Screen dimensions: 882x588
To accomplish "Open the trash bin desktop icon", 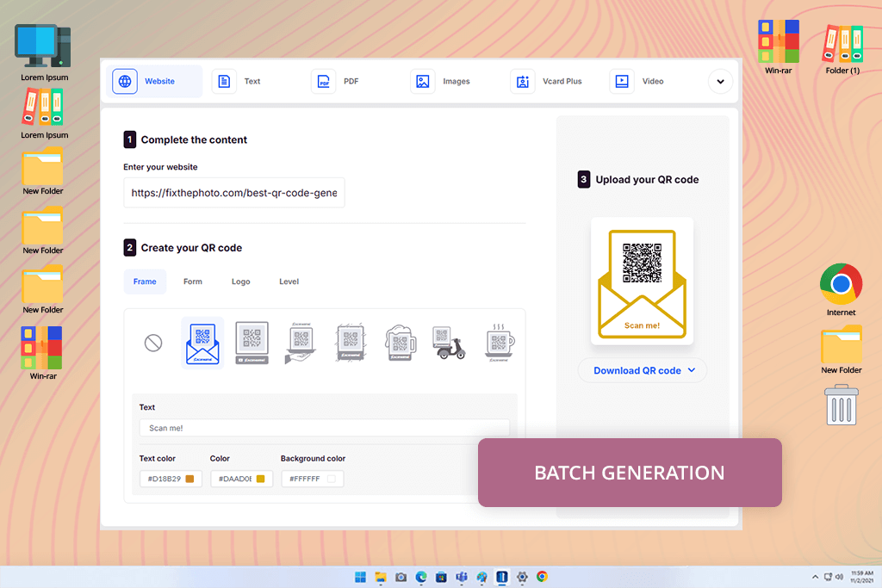I will tap(841, 405).
